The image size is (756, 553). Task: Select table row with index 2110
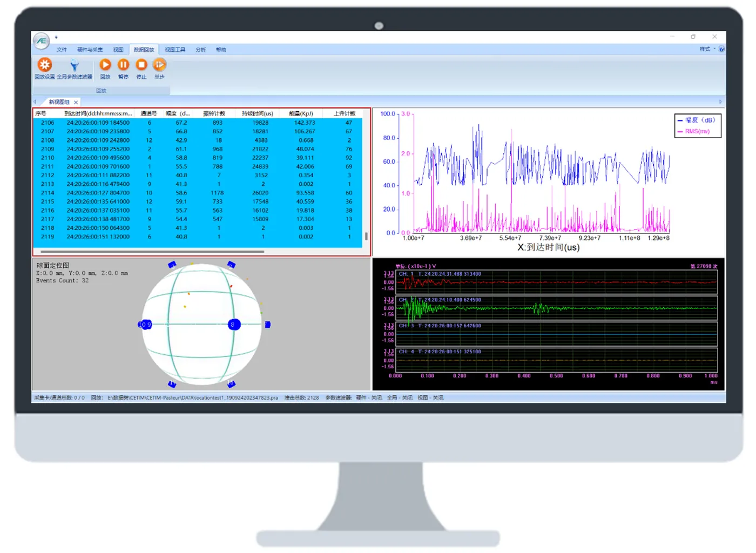pos(198,158)
